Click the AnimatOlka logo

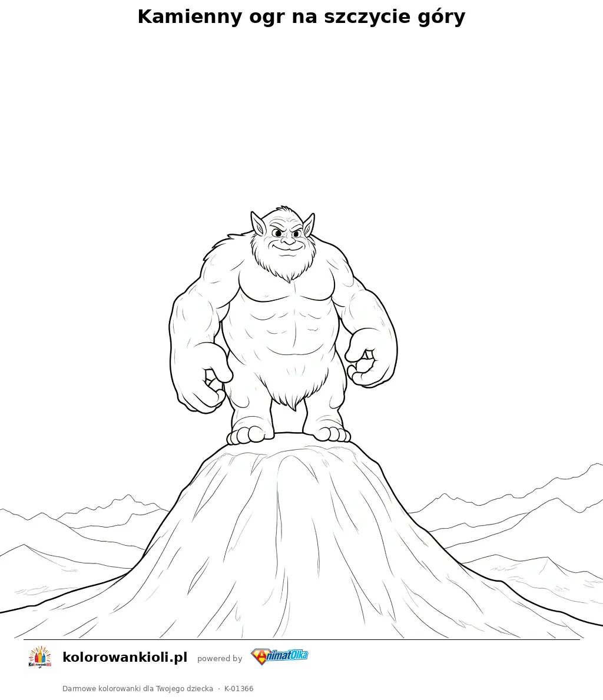280,656
